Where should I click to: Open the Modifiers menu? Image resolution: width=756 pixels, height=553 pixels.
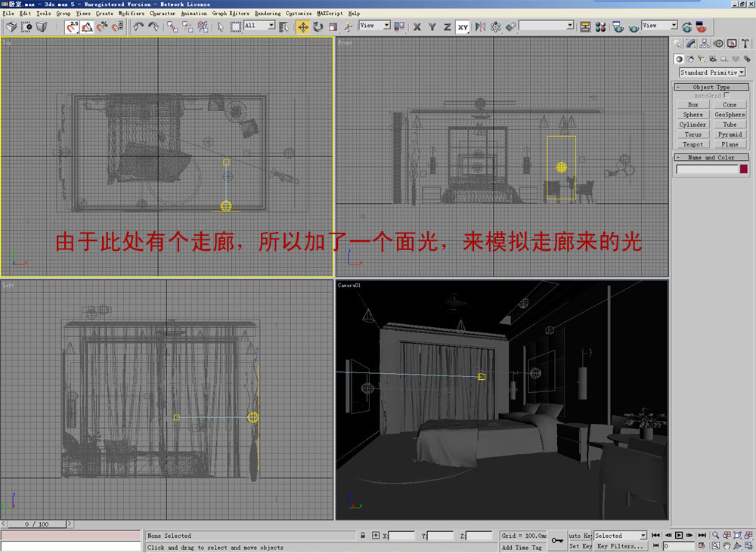click(x=131, y=13)
